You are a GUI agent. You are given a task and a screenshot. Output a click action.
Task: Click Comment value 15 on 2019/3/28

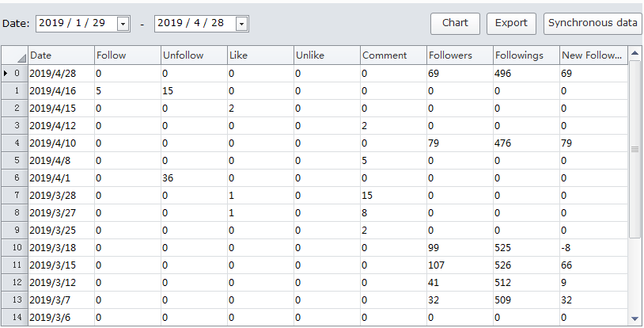[394, 195]
